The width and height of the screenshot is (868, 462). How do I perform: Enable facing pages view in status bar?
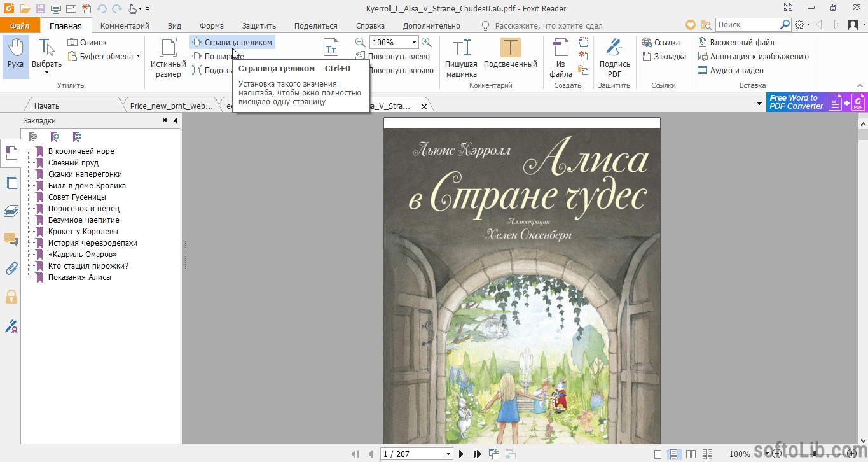tap(691, 454)
